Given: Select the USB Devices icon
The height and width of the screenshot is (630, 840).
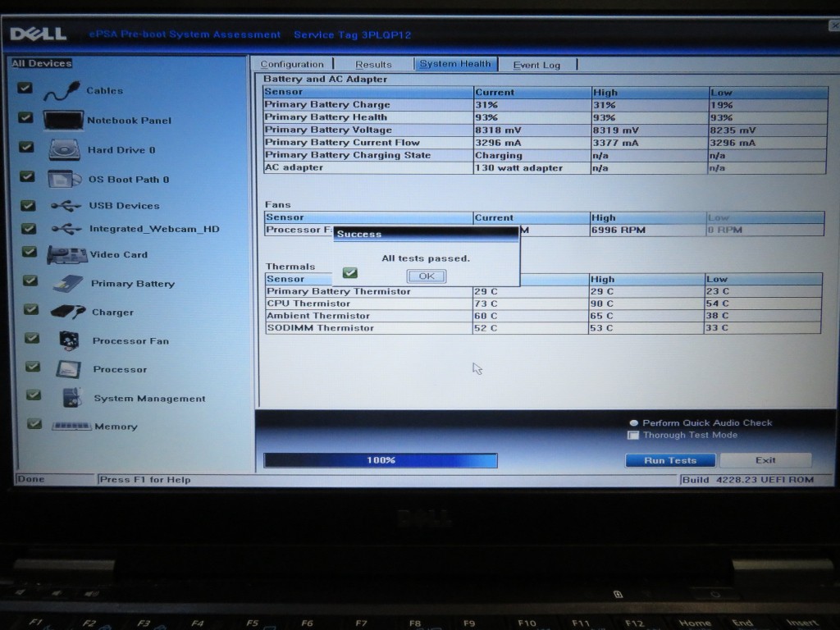Looking at the screenshot, I should pyautogui.click(x=66, y=206).
